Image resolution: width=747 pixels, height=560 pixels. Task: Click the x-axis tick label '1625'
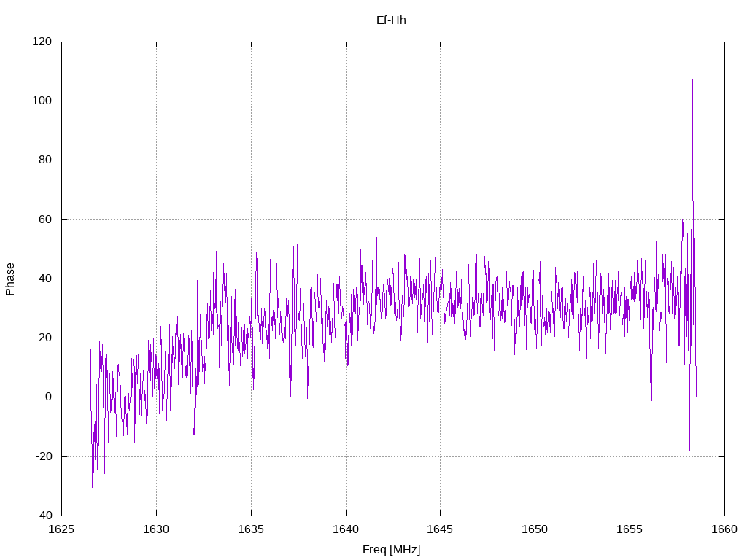(61, 529)
